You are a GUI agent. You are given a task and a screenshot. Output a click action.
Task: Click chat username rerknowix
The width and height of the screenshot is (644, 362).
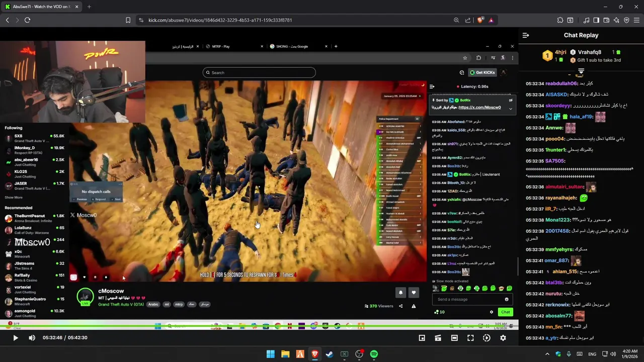click(x=558, y=305)
